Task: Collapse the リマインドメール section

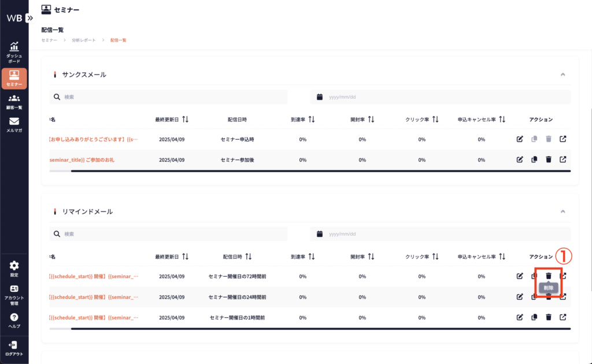Action: pyautogui.click(x=563, y=212)
